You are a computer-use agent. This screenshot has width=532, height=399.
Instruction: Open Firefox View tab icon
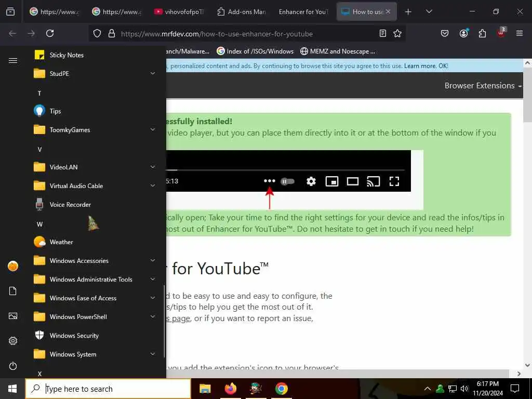(10, 12)
